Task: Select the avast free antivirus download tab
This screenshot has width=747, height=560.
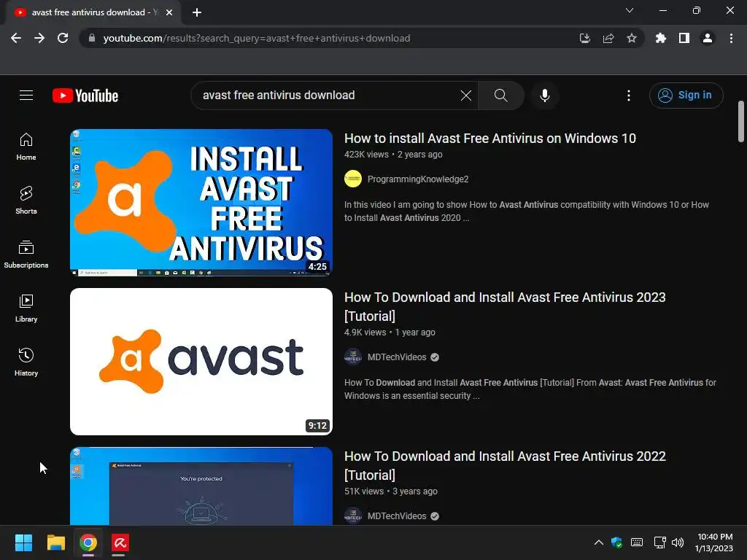Action: coord(93,12)
